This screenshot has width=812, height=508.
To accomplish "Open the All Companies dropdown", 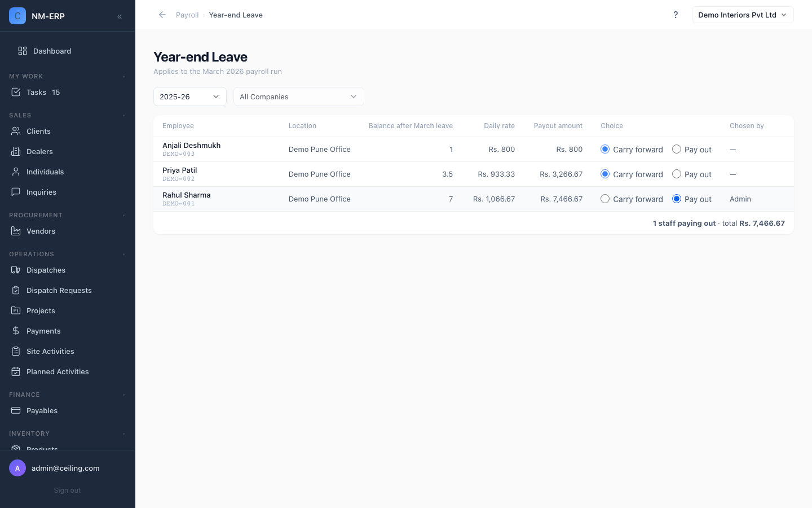I will pos(299,97).
